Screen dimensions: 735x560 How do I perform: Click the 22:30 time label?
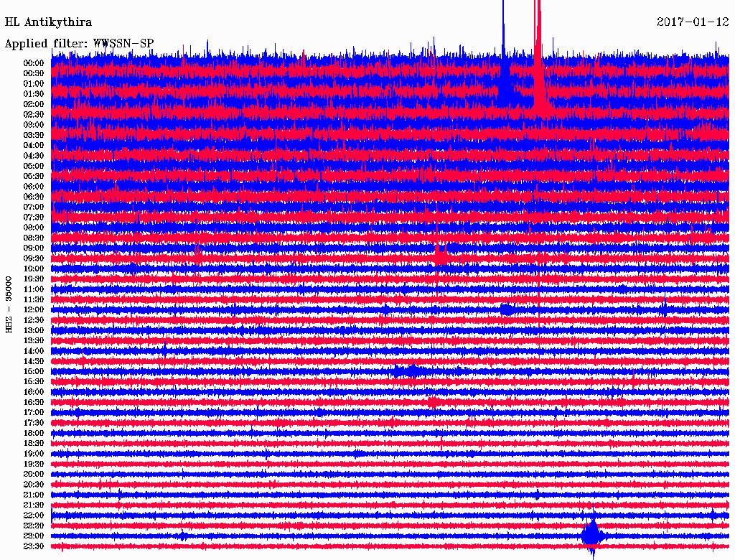[34, 526]
